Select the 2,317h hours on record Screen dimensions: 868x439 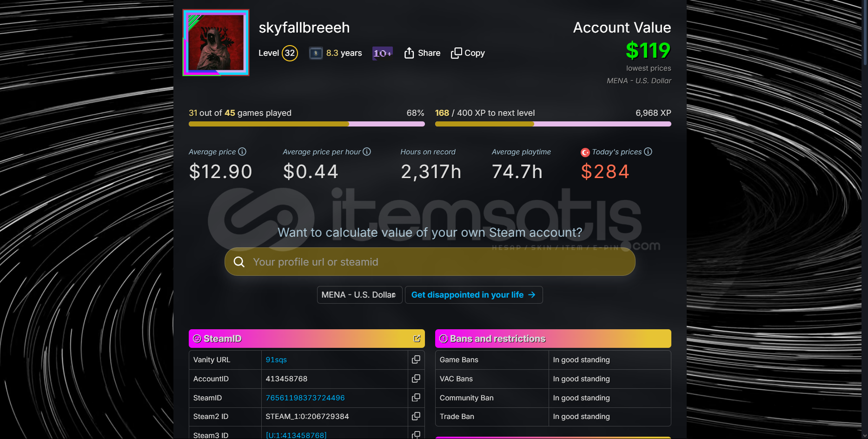click(431, 172)
